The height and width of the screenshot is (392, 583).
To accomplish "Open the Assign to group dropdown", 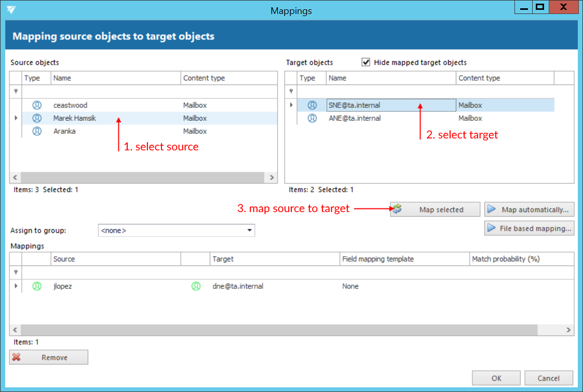I will (249, 230).
